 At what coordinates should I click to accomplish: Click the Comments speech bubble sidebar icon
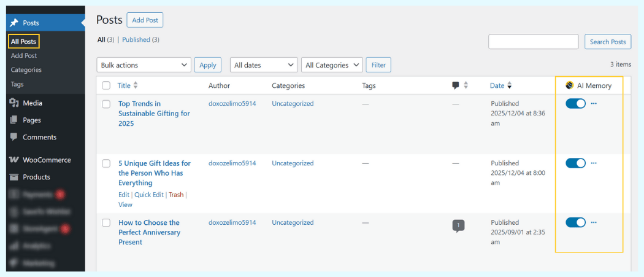point(13,137)
